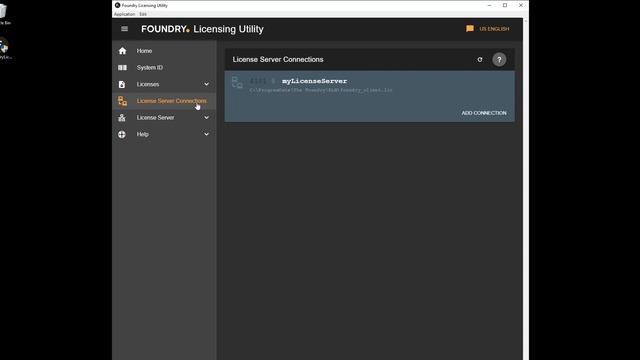Image resolution: width=640 pixels, height=360 pixels.
Task: Click the Licenses document icon
Action: 122,84
